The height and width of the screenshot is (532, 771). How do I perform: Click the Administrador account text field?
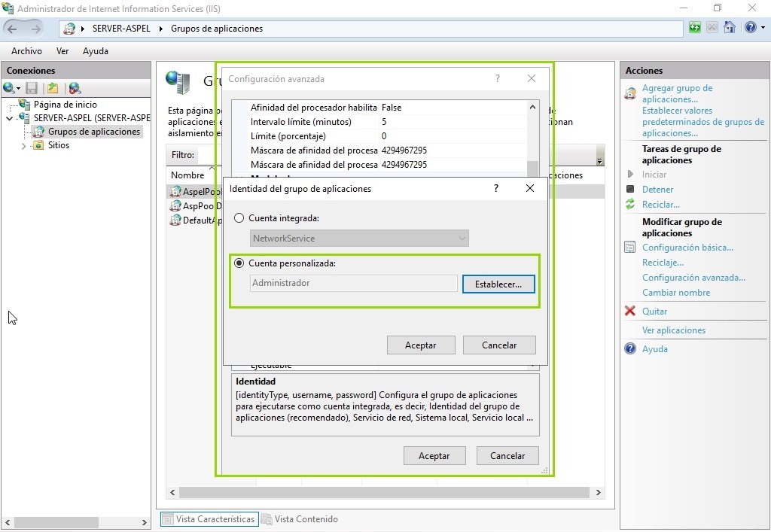tap(354, 283)
